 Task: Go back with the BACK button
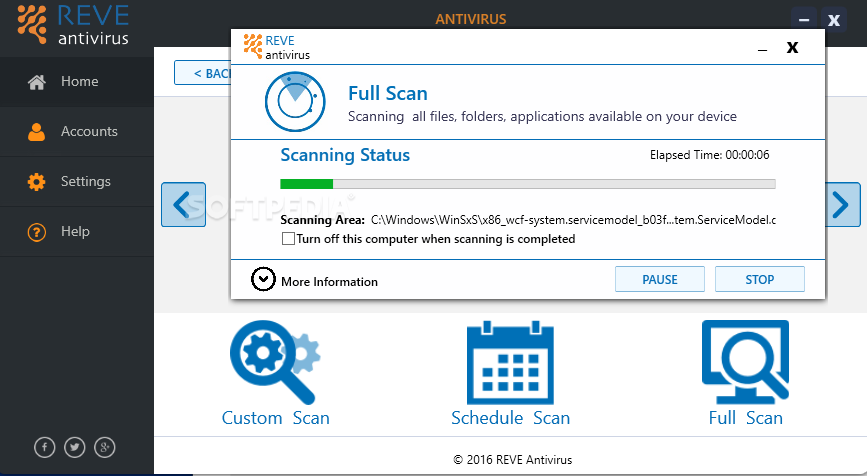pyautogui.click(x=203, y=73)
